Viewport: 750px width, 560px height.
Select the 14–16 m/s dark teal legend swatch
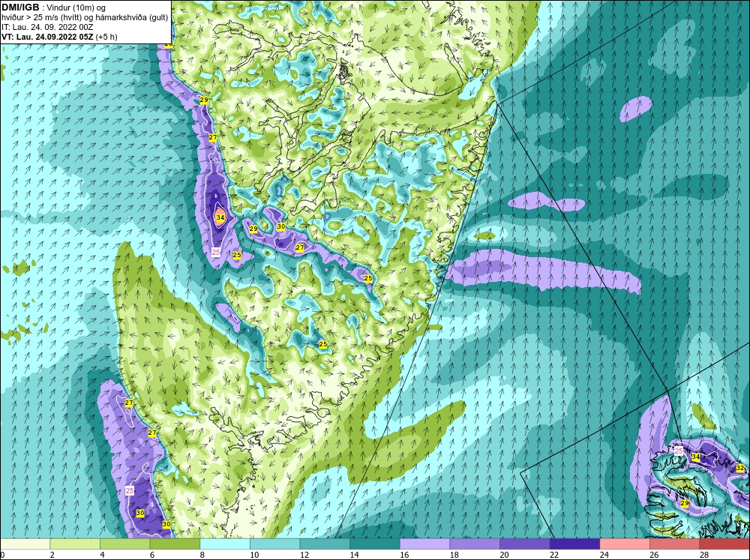point(375,544)
